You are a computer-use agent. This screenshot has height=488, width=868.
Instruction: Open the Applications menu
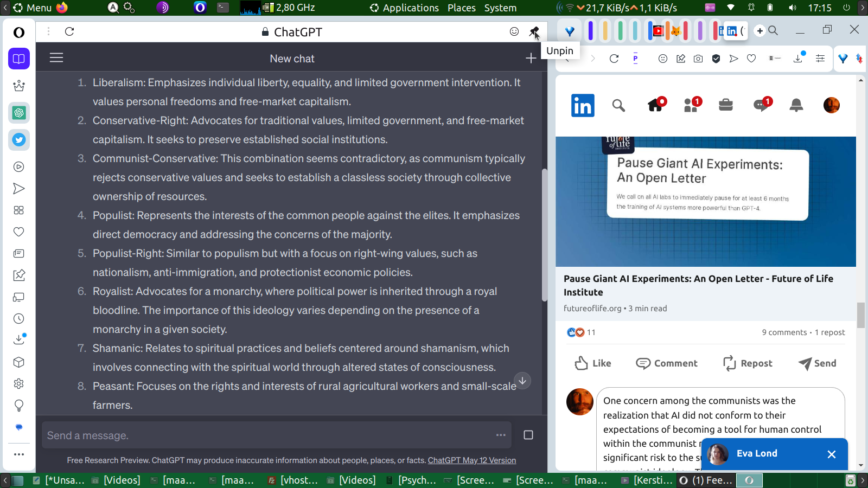(x=404, y=8)
